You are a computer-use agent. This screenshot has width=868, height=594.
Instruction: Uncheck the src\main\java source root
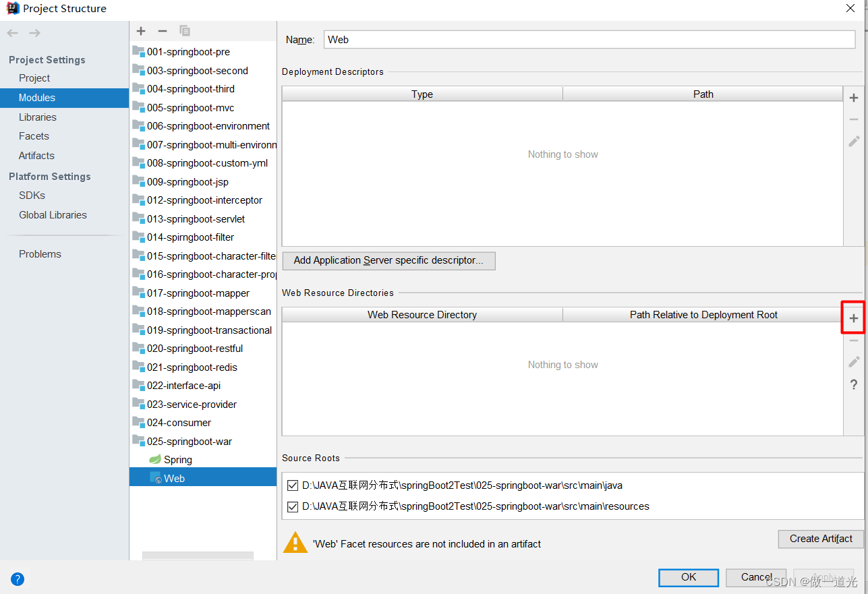[x=293, y=485]
